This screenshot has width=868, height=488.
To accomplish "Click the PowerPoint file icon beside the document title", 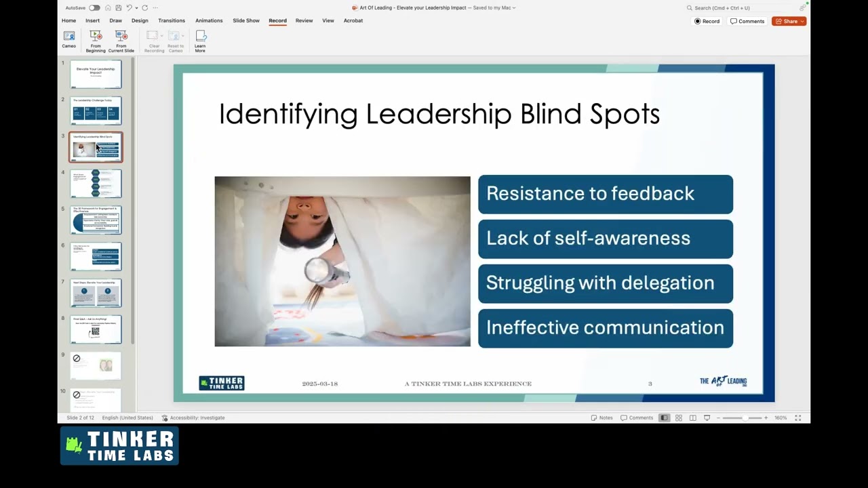I will (355, 8).
